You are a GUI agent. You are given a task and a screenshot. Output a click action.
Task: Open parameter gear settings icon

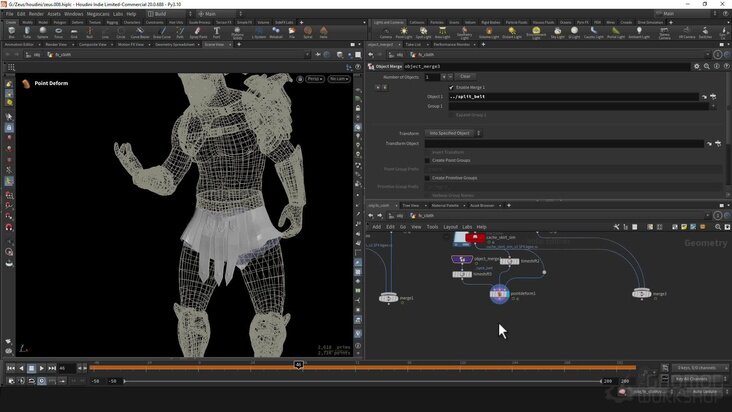[x=697, y=66]
